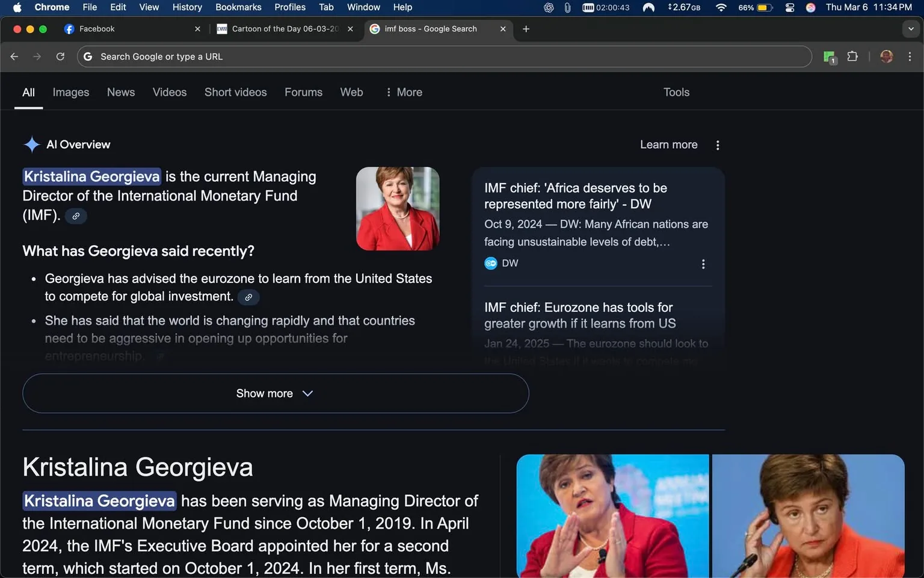Switch to the Images search tab
The height and width of the screenshot is (578, 924).
point(70,92)
